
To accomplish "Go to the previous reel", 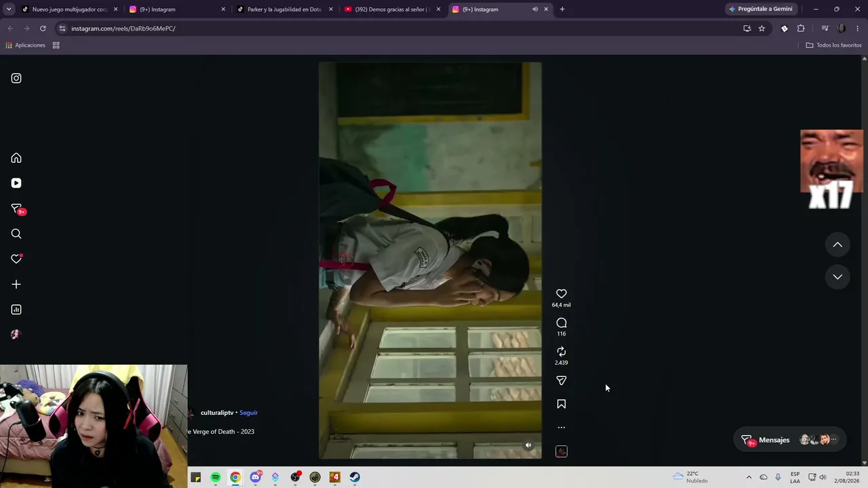I will tap(837, 245).
